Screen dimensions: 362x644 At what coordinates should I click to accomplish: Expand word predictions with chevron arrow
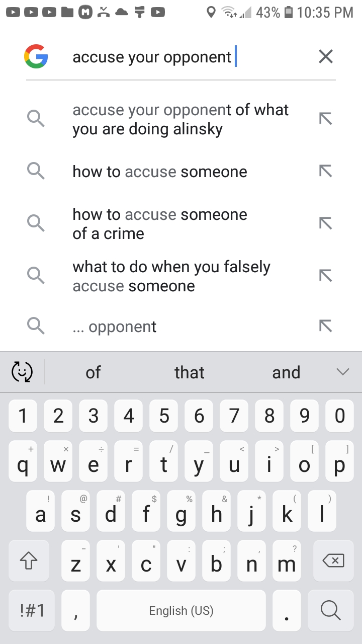tap(342, 372)
